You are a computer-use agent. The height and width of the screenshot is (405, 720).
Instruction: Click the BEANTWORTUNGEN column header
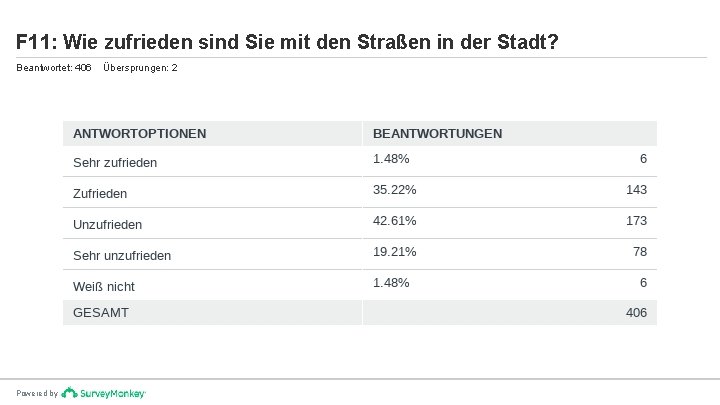(x=437, y=134)
